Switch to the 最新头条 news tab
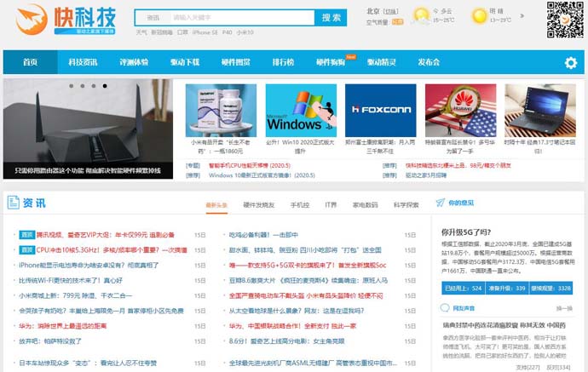This screenshot has height=372, width=588. pos(216,205)
